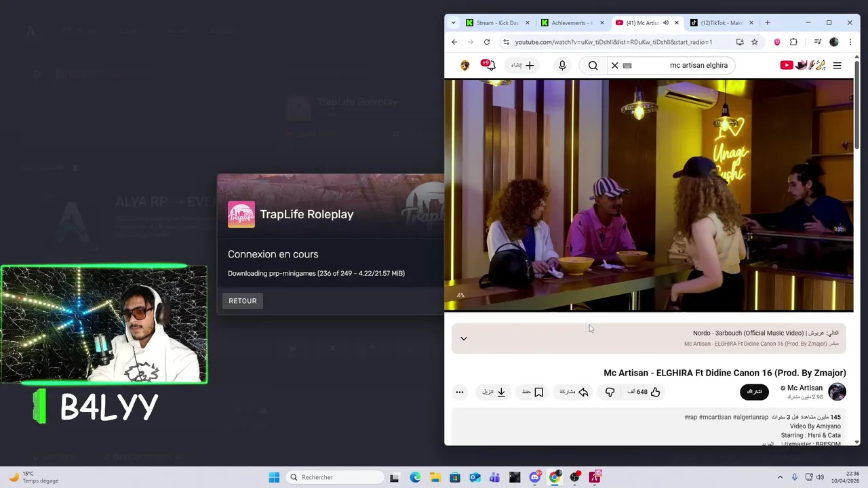Open Mc Artisan channel name link
The height and width of the screenshot is (488, 868).
pyautogui.click(x=805, y=388)
